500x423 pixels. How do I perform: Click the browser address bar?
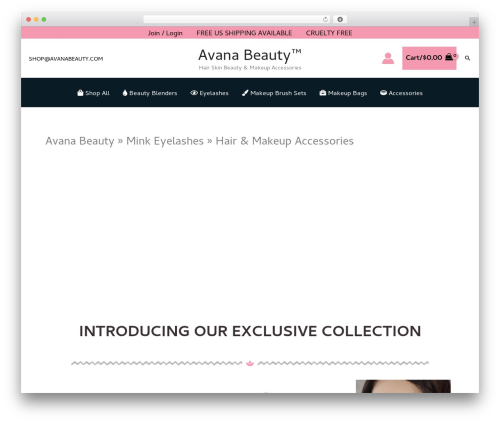(x=236, y=19)
